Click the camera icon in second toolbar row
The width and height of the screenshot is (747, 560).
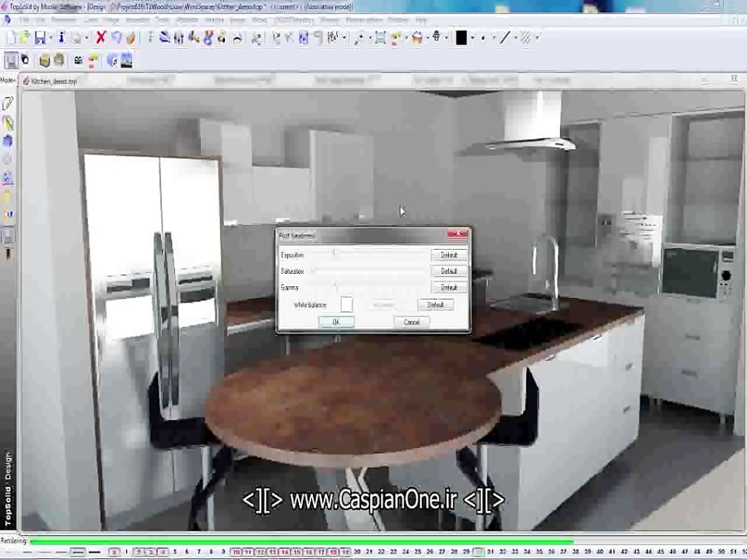point(78,61)
